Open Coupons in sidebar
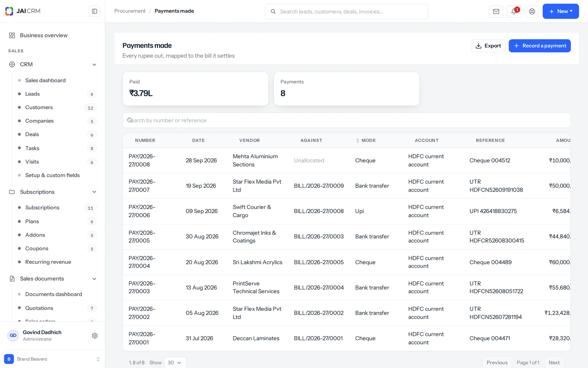 coord(37,248)
